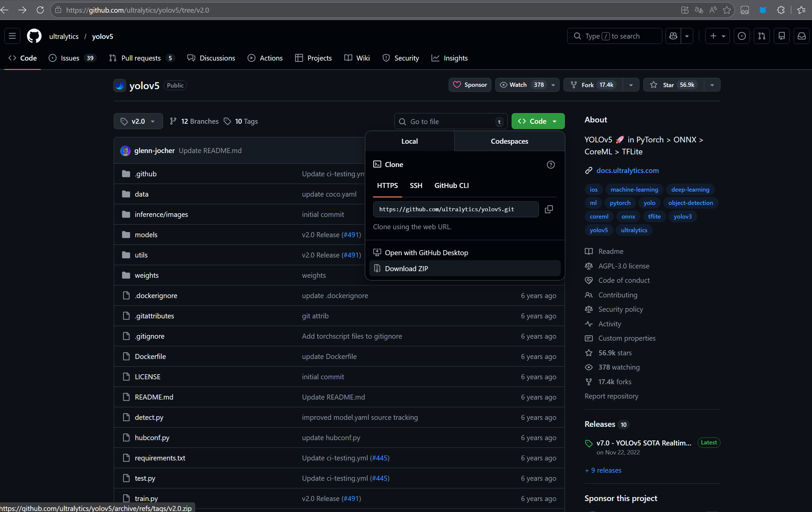Screen dimensions: 812x512
Task: Expand the Fork options dropdown arrow
Action: click(x=631, y=85)
